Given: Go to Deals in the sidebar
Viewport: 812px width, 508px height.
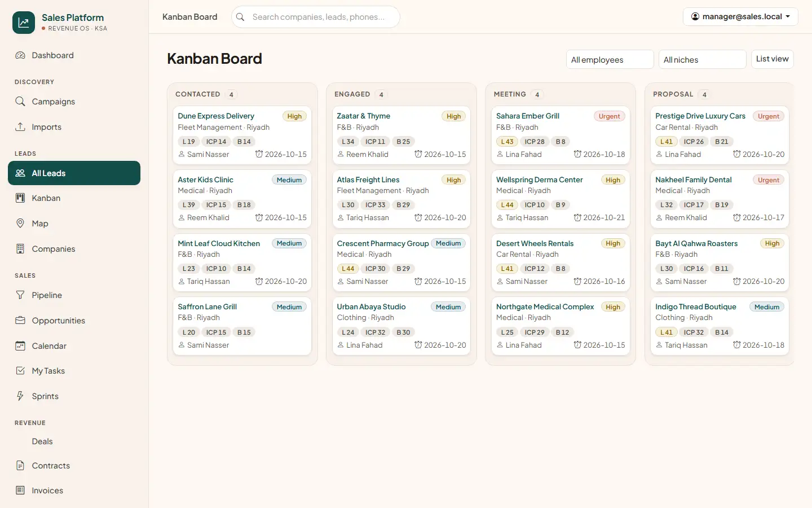Looking at the screenshot, I should point(42,441).
